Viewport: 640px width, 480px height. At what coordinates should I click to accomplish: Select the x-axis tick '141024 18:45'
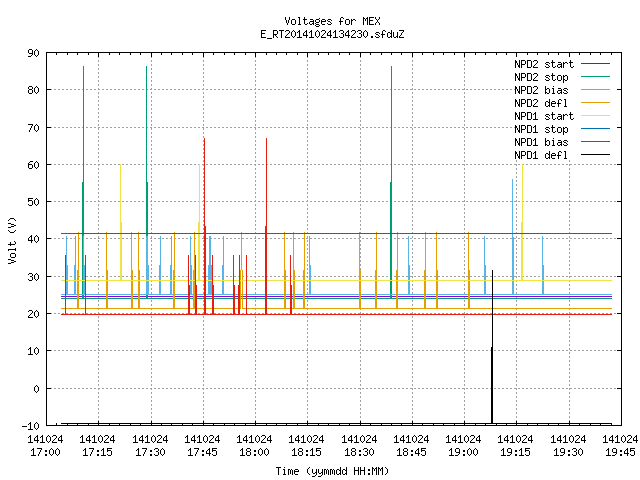[411, 446]
